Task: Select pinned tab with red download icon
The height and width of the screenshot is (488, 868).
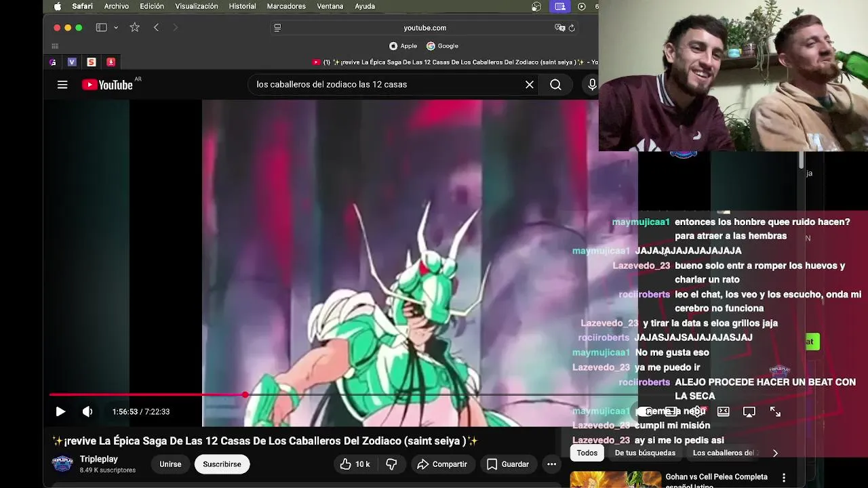Action: tap(111, 62)
